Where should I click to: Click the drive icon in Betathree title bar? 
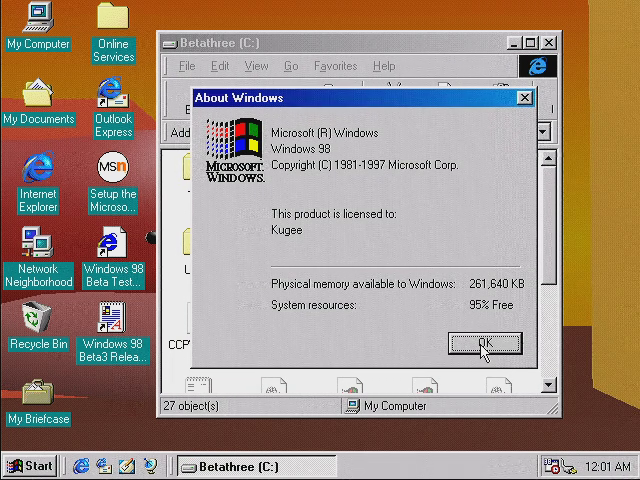tap(170, 44)
